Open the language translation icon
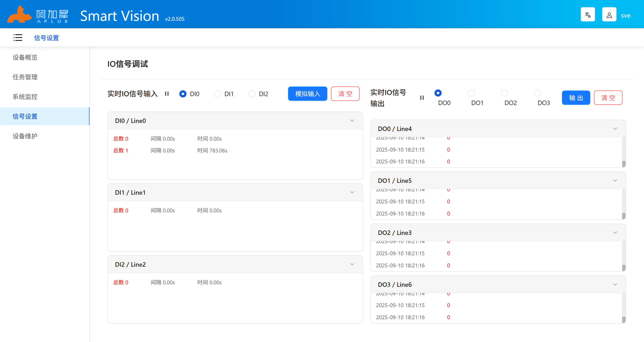The height and width of the screenshot is (342, 644). tap(587, 15)
